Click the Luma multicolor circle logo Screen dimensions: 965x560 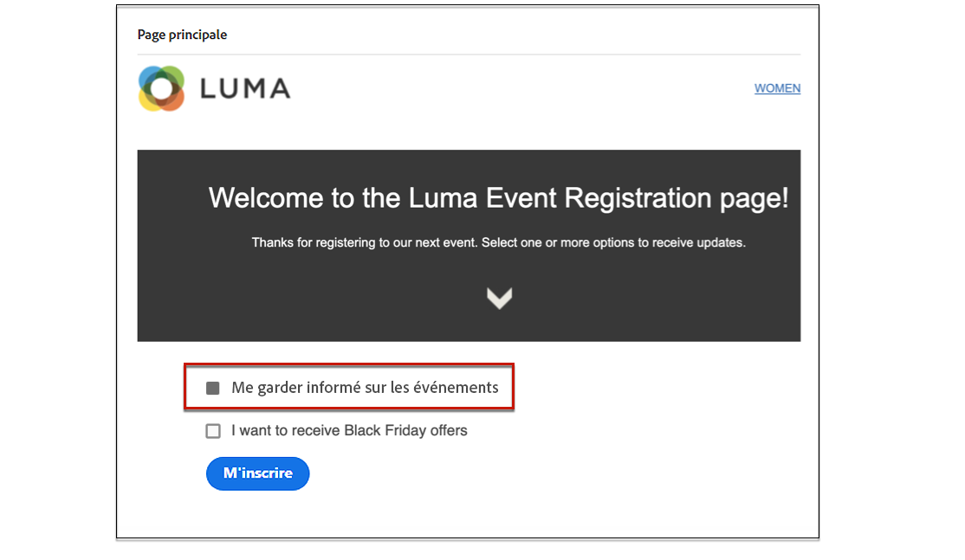[161, 88]
